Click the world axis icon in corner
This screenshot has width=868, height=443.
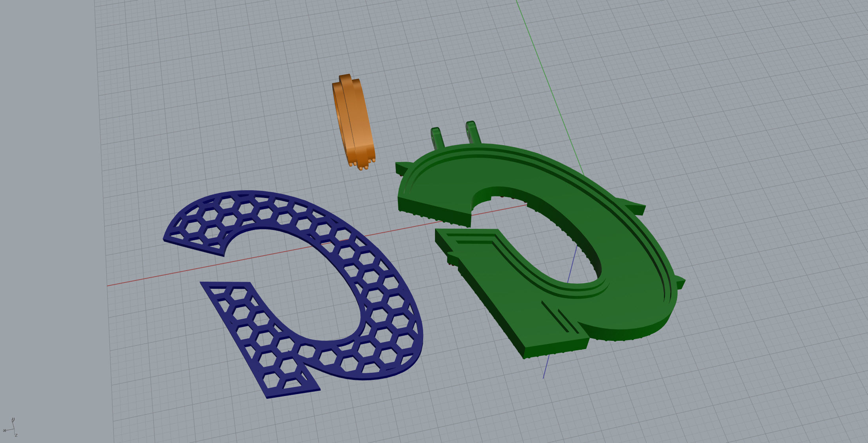[x=10, y=427]
